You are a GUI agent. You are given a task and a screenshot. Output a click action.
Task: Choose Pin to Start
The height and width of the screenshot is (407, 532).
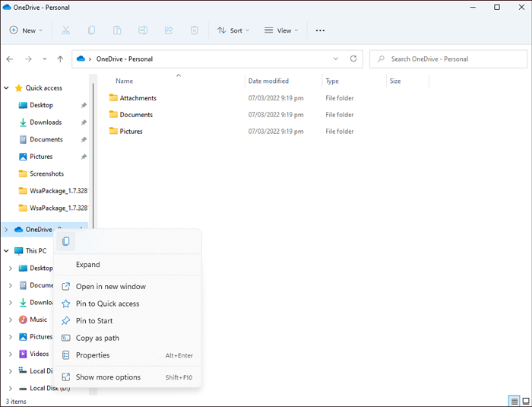point(128,321)
